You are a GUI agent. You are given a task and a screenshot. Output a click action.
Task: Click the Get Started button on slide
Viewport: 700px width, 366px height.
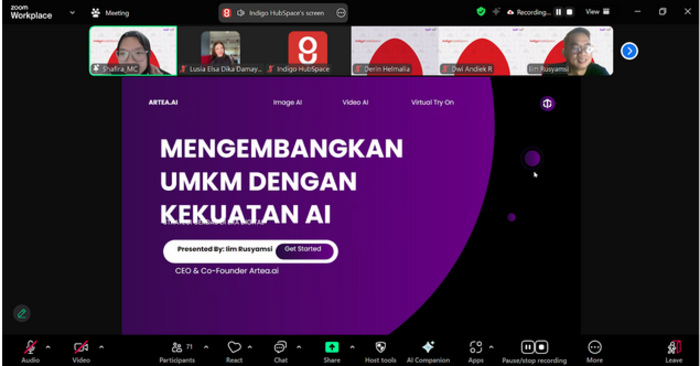(x=304, y=251)
